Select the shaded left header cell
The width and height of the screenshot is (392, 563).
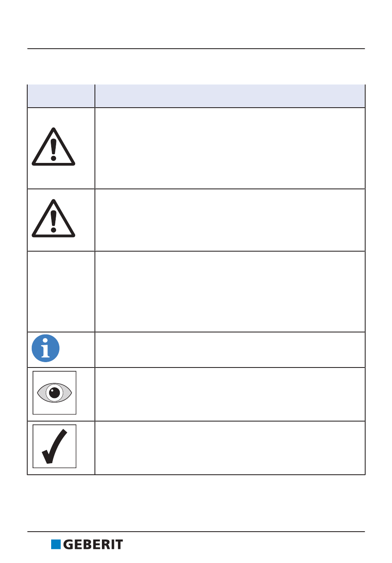[61, 96]
